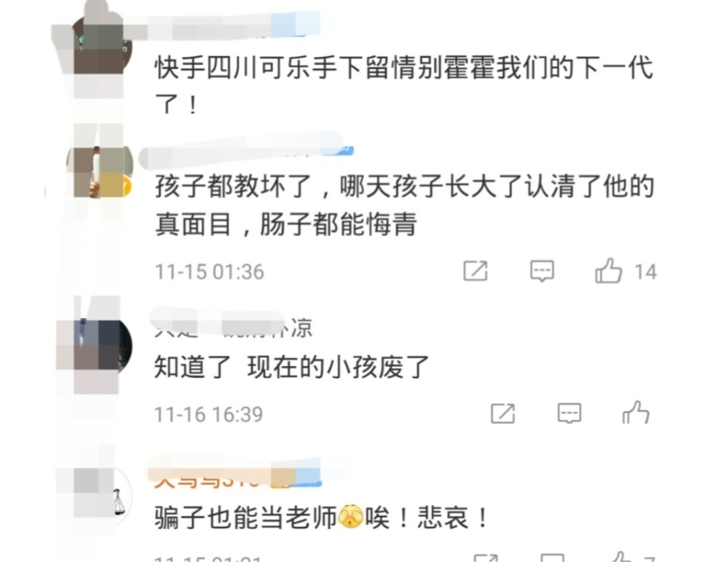Open username ending in 凉
Viewport: 728px width, 562px height.
coord(233,327)
